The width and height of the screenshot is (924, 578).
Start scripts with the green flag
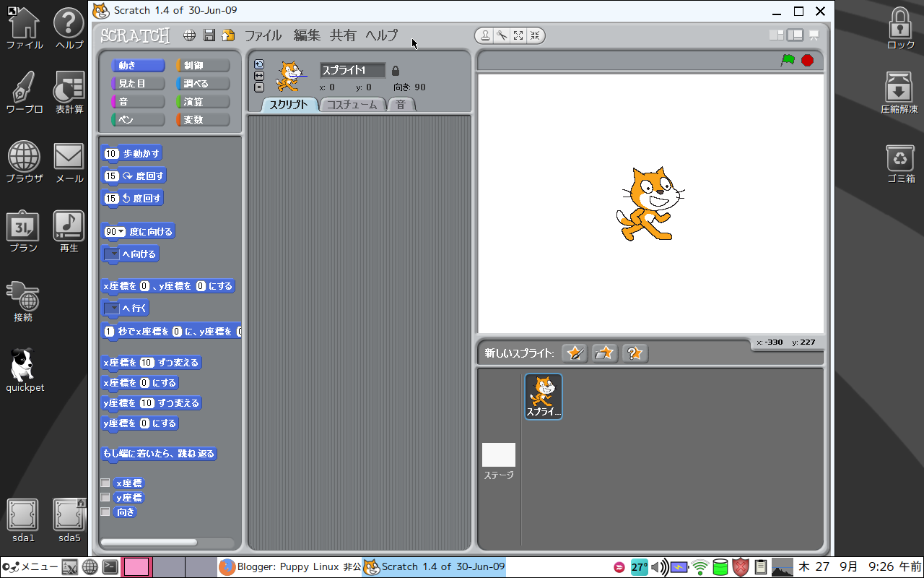click(788, 61)
